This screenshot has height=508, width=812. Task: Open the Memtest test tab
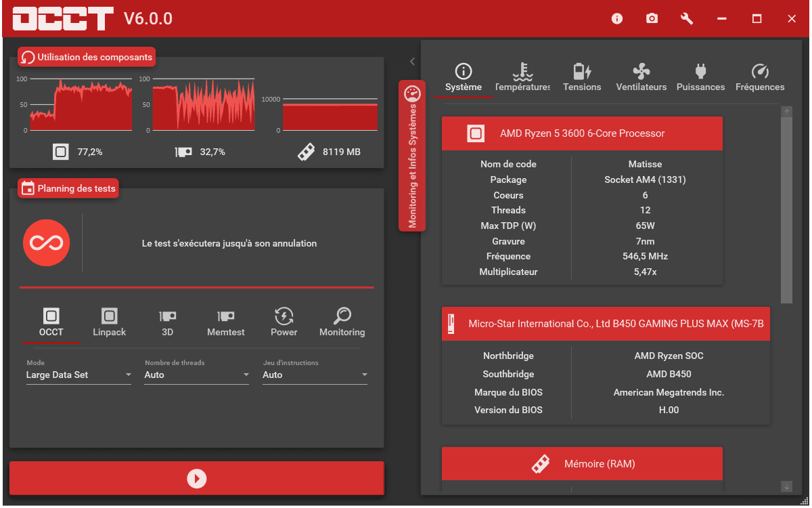[x=226, y=322]
